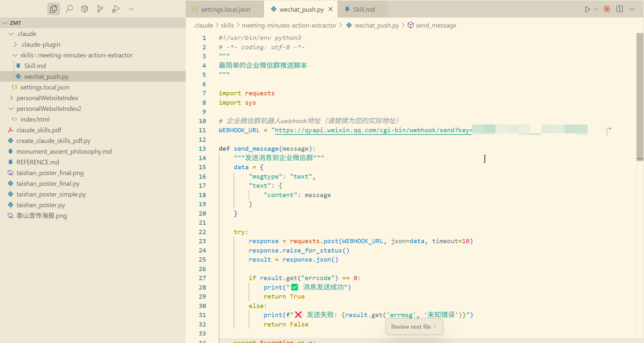The image size is (644, 343).
Task: Open the Extensions view icon
Action: 85,9
